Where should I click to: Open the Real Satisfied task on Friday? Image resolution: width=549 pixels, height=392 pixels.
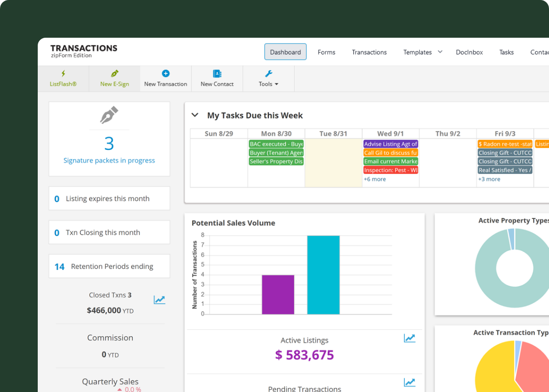(x=505, y=170)
